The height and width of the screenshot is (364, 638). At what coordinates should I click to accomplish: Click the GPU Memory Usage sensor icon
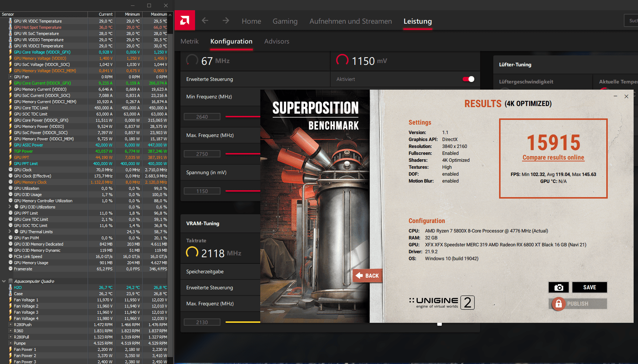(x=11, y=263)
